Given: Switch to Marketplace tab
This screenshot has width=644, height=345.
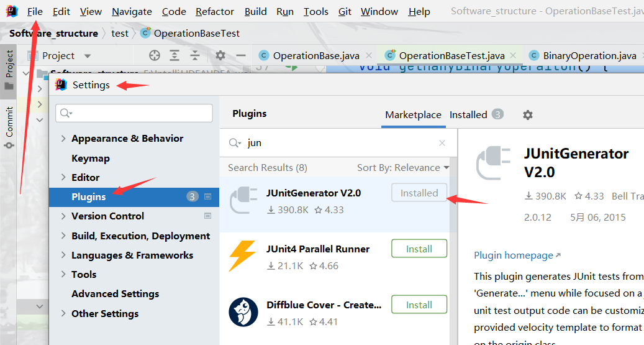Looking at the screenshot, I should coord(413,115).
